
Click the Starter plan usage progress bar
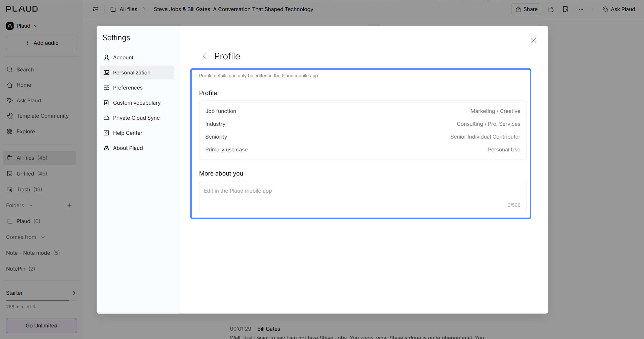[x=42, y=300]
